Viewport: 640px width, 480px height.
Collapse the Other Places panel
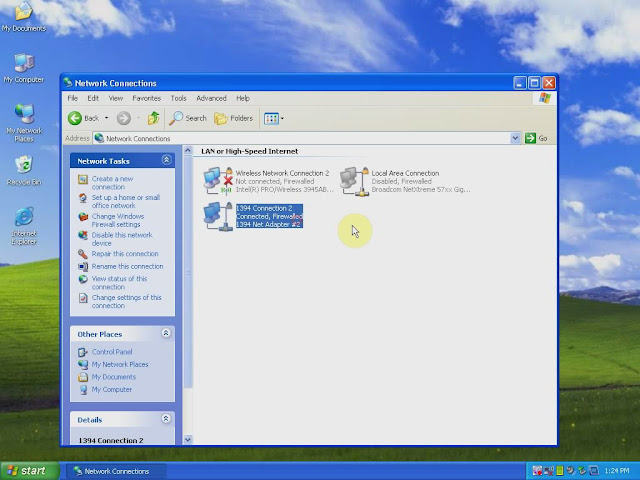pos(166,333)
